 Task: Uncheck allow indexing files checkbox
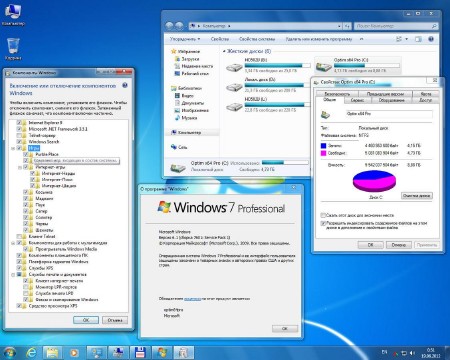pos(323,223)
